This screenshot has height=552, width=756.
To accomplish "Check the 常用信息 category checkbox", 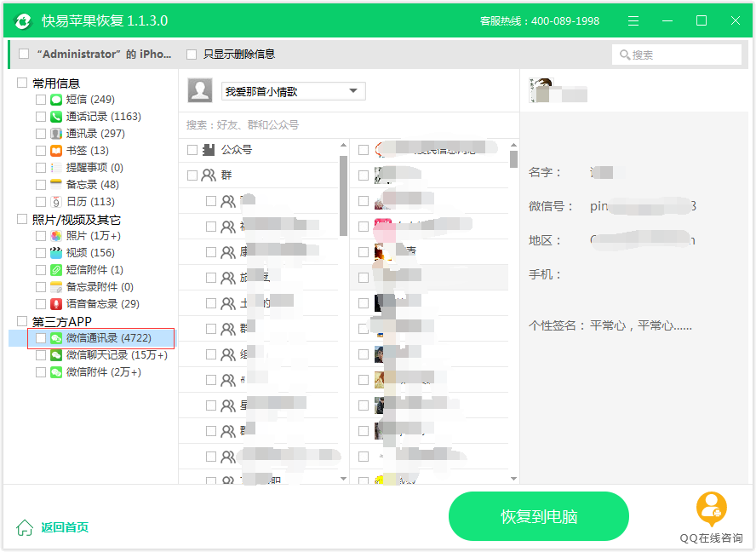I will [x=21, y=83].
